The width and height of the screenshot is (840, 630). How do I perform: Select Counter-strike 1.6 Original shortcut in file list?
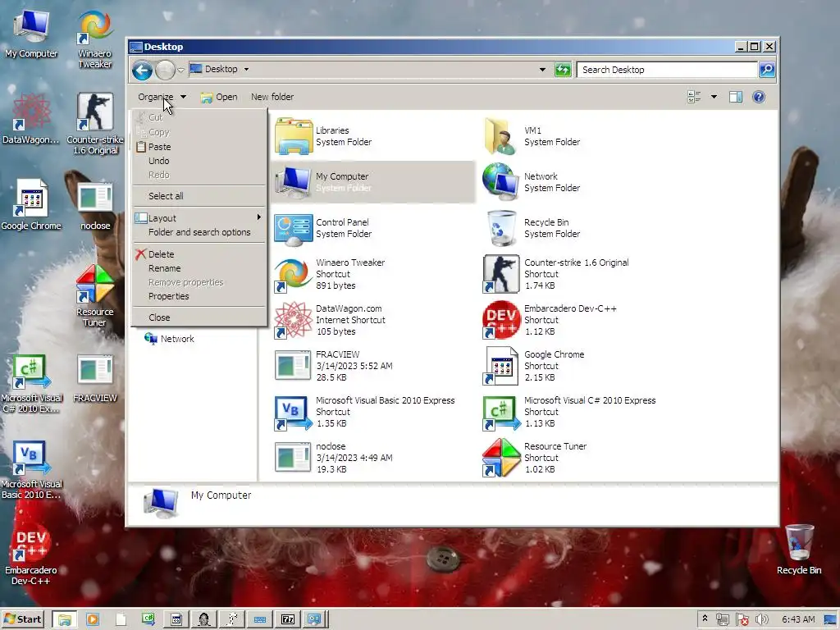(x=500, y=274)
